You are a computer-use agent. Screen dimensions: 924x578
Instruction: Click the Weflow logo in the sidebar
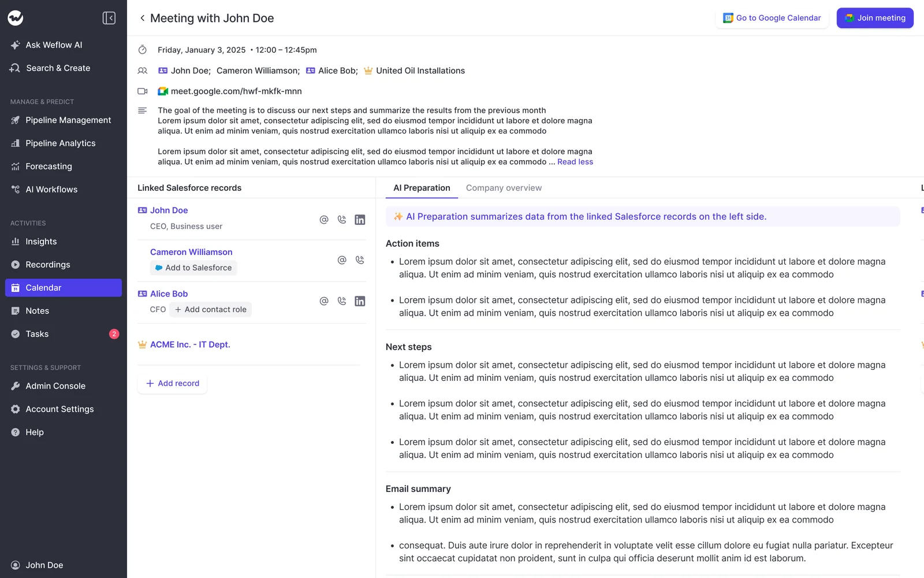[16, 18]
